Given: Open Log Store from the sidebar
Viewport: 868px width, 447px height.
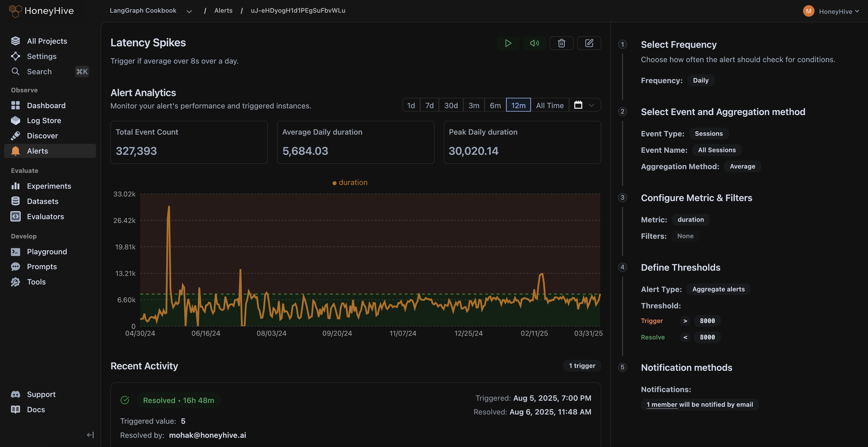Looking at the screenshot, I should [x=44, y=120].
